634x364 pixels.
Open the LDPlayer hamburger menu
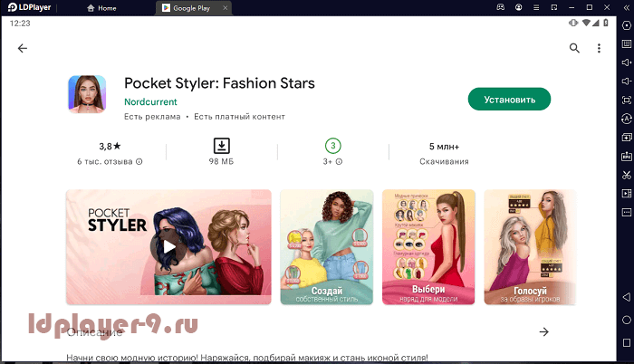pyautogui.click(x=536, y=7)
